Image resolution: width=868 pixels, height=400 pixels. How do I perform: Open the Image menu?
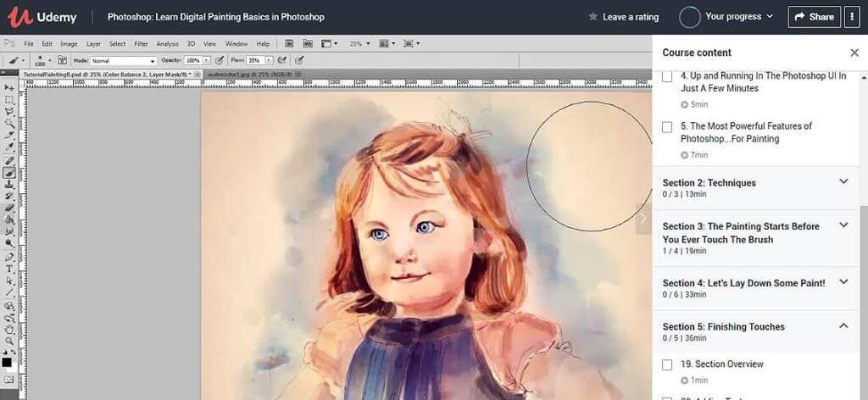pyautogui.click(x=69, y=44)
